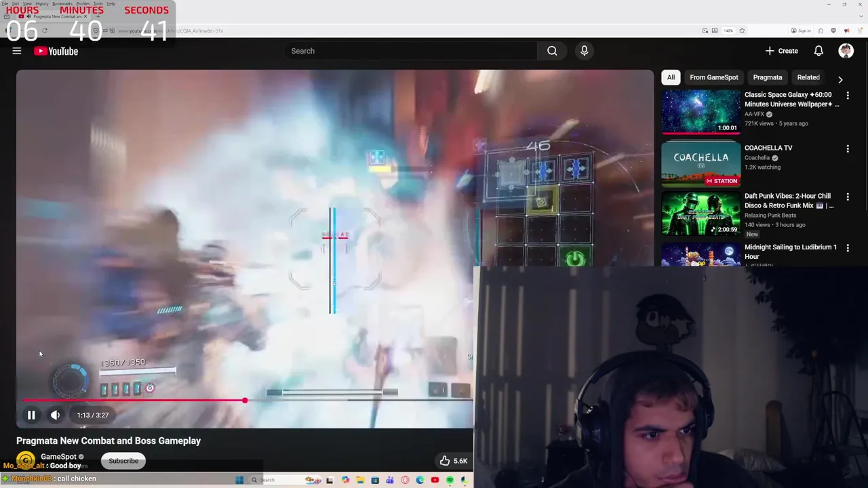Open YouTube notifications bell
The height and width of the screenshot is (488, 868).
click(x=818, y=51)
